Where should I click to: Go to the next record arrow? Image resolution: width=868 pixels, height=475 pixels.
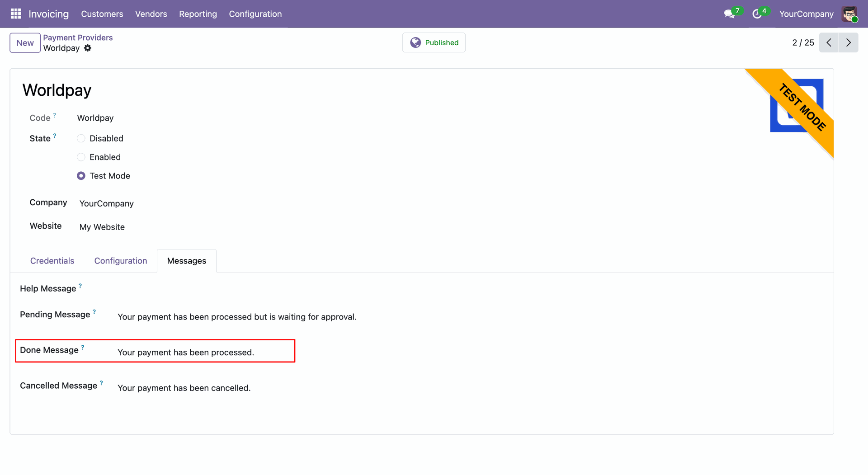coord(849,42)
